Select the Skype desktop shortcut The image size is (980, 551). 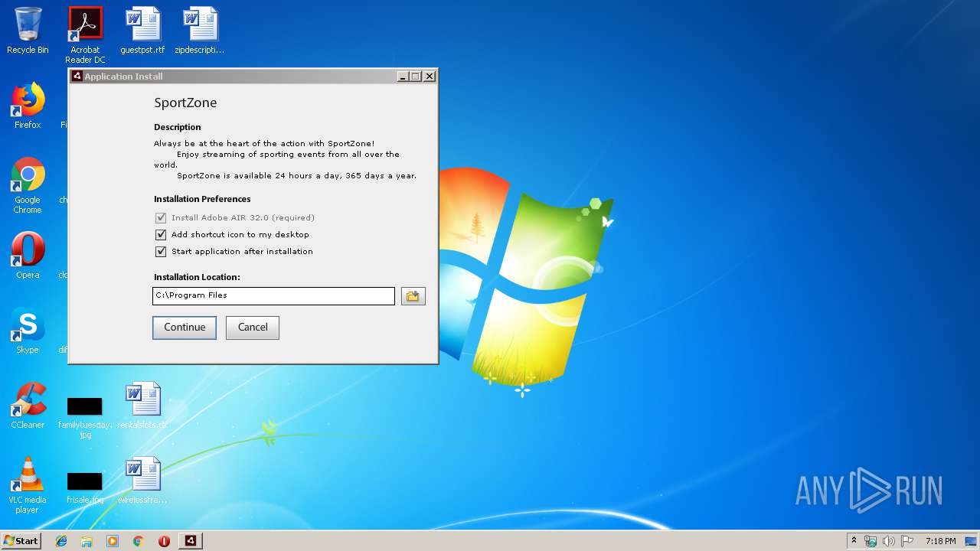click(28, 330)
